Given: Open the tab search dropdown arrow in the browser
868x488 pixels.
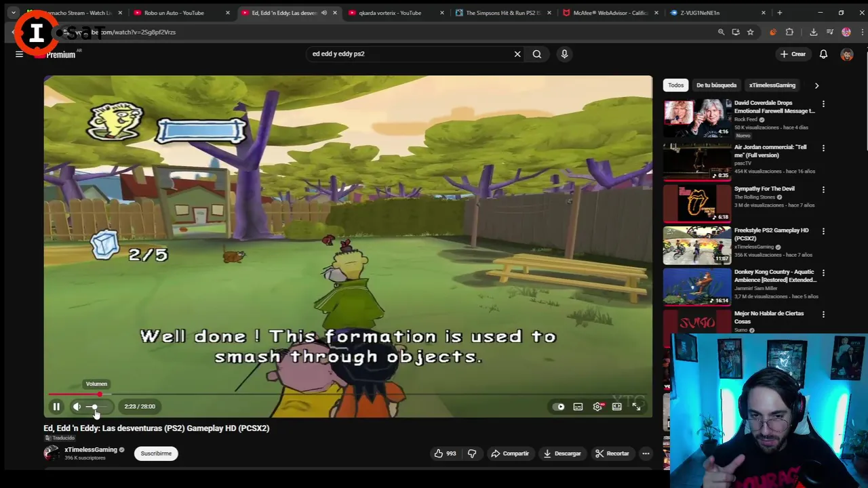Looking at the screenshot, I should pos(13,13).
